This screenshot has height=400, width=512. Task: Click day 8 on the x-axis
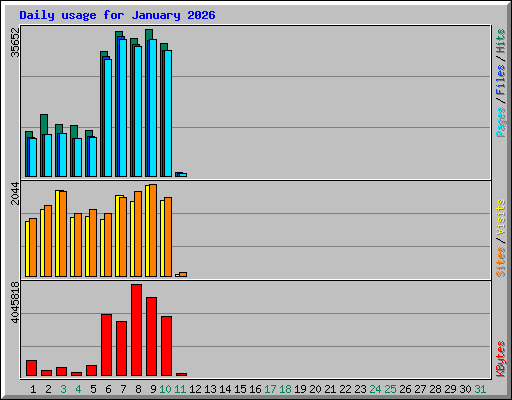point(138,389)
